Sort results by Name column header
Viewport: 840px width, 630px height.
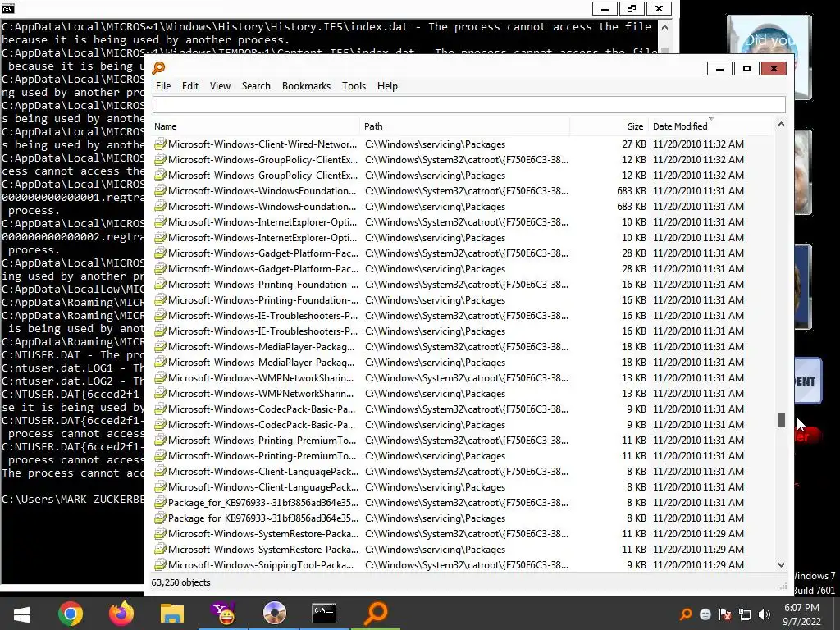coord(256,126)
